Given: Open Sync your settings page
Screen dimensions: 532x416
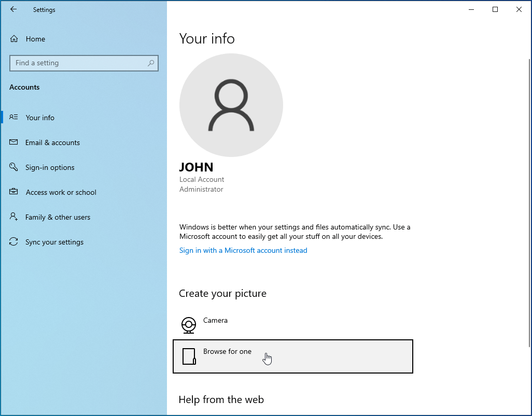Looking at the screenshot, I should click(x=54, y=242).
